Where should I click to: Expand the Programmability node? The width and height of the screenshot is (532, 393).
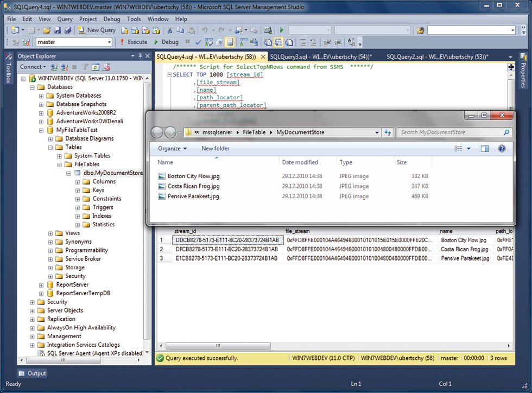(x=50, y=250)
